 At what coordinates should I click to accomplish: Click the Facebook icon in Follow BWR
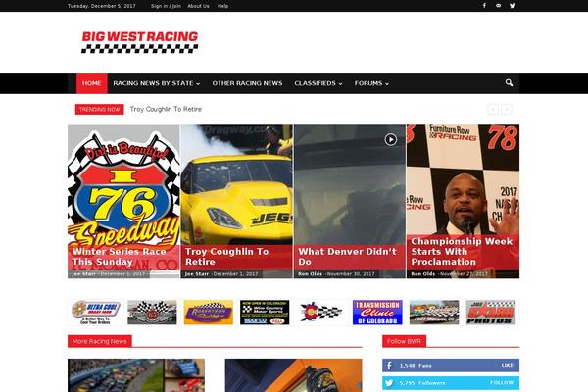(x=389, y=365)
